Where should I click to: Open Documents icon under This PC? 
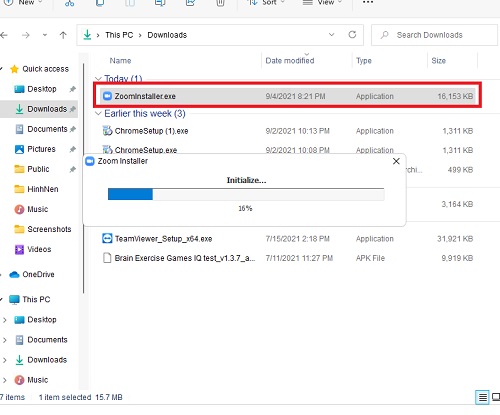click(x=19, y=340)
